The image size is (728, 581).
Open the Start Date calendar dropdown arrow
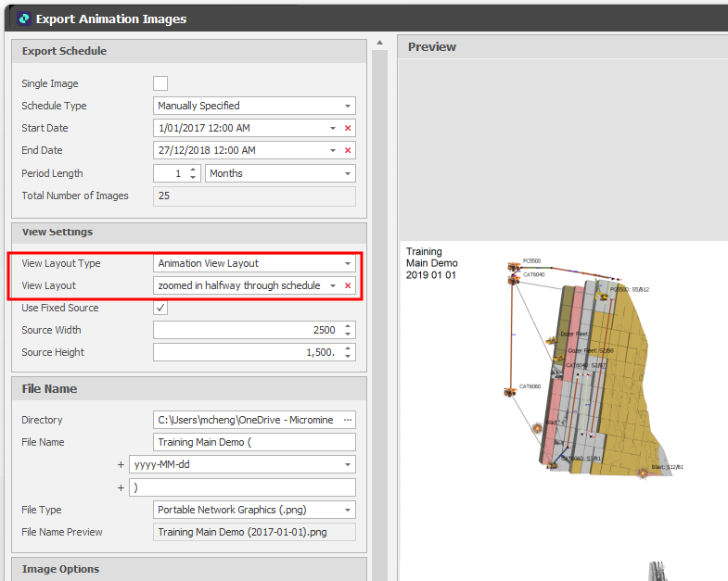[332, 129]
